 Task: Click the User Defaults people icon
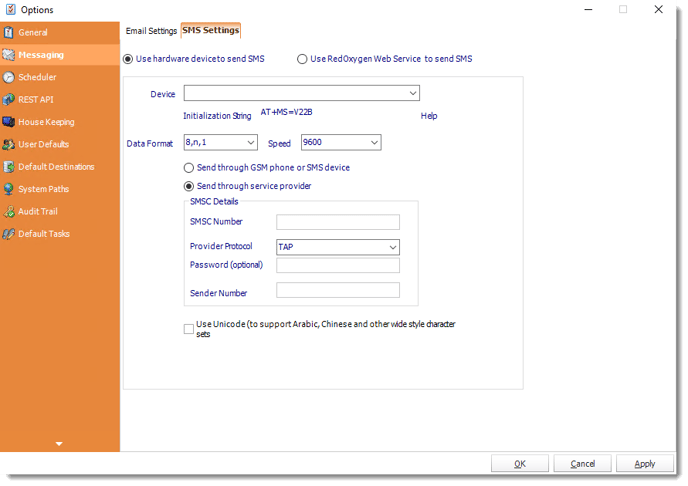pyautogui.click(x=8, y=144)
